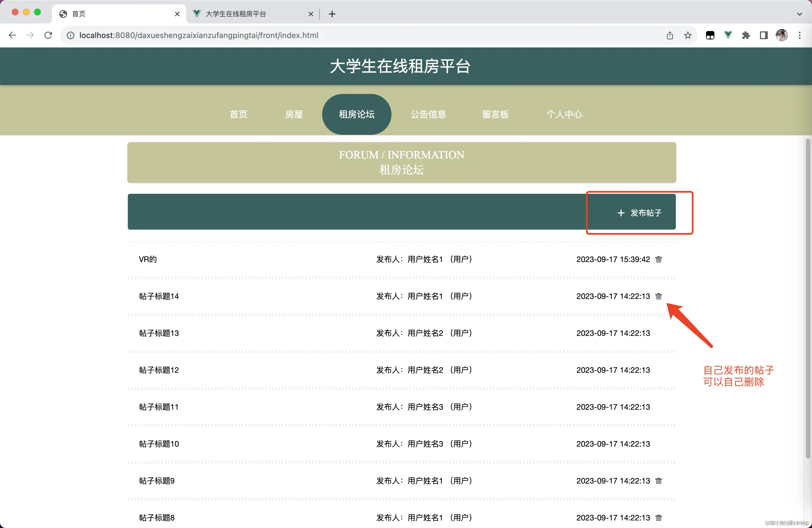Click trash icon for 帖子标题14
This screenshot has width=812, height=528.
[x=658, y=296]
